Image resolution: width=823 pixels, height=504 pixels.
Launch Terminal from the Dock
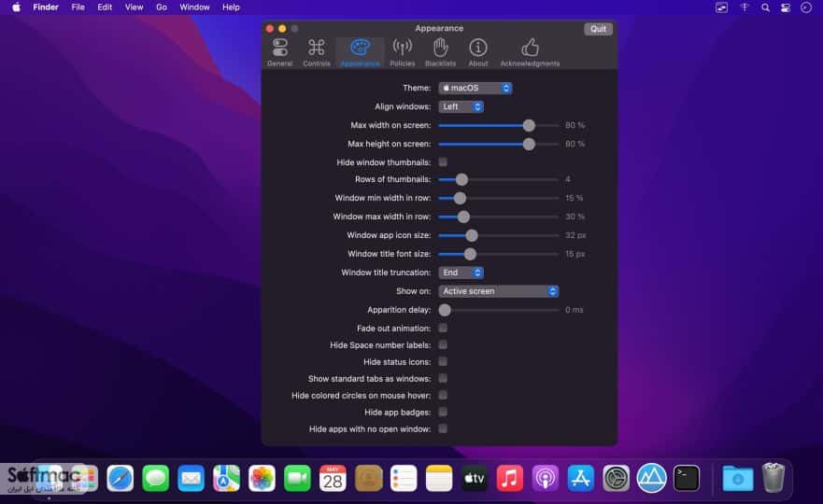point(687,478)
